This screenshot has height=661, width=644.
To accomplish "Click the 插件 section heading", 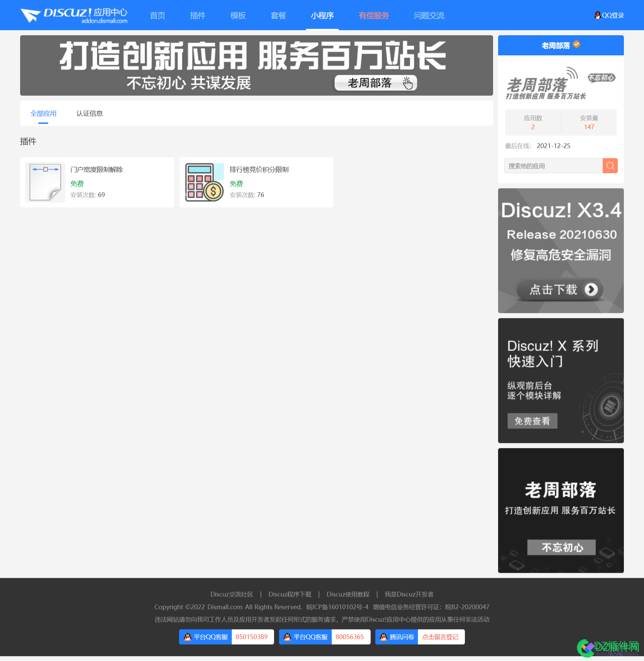I will pos(28,141).
